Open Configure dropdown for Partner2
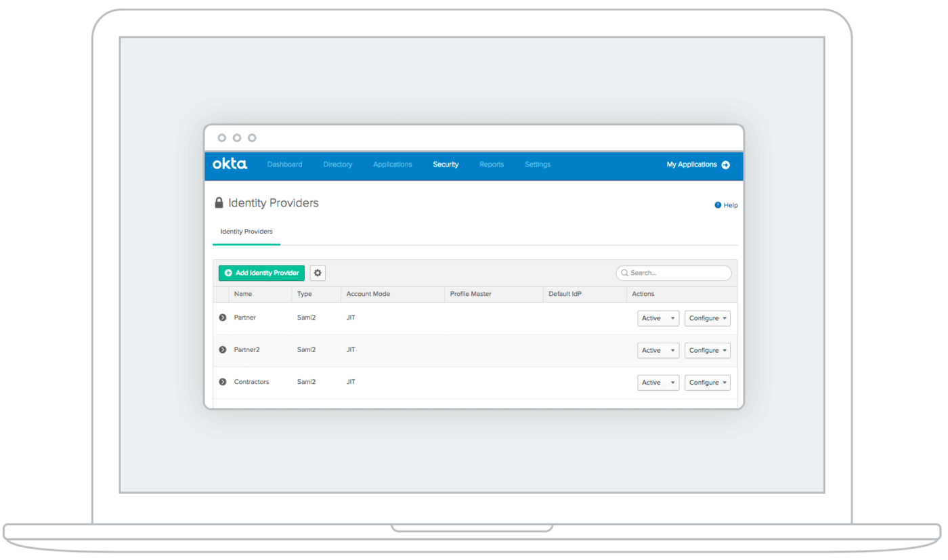The width and height of the screenshot is (948, 560). pyautogui.click(x=707, y=351)
